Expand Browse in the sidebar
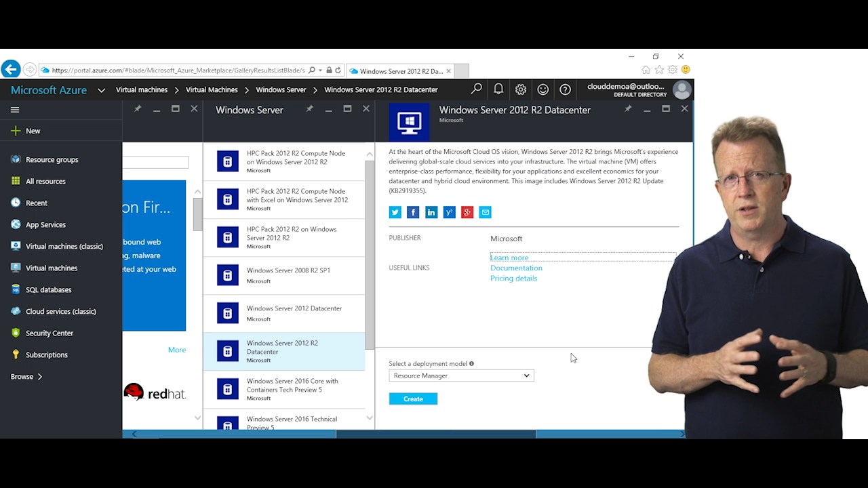This screenshot has height=488, width=868. point(26,376)
